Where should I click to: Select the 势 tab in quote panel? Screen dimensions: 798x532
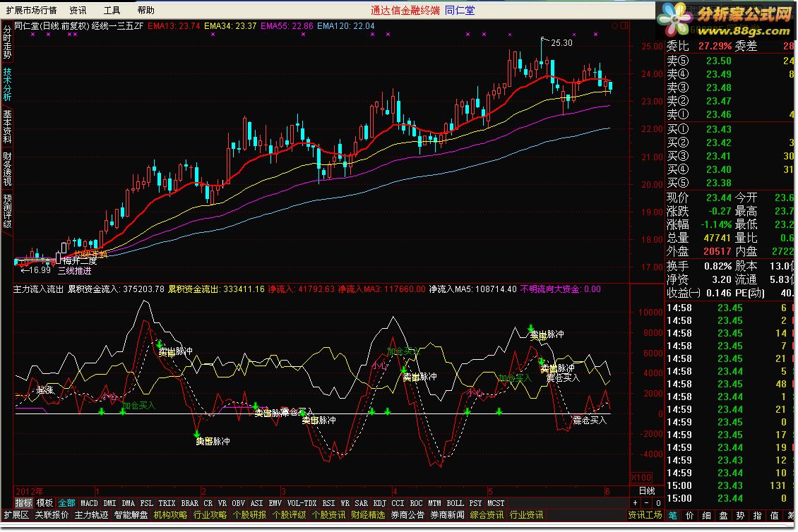tap(740, 515)
